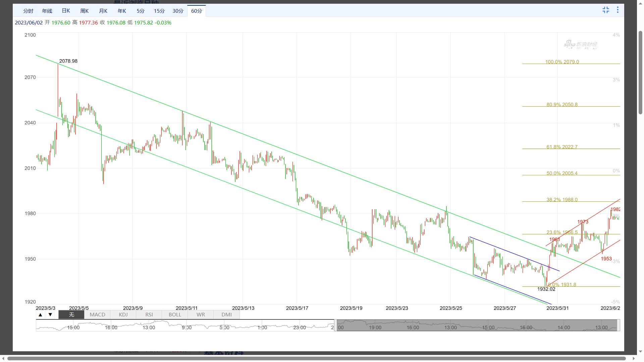Enable the MACD indicator
This screenshot has width=644, height=362.
(x=97, y=315)
